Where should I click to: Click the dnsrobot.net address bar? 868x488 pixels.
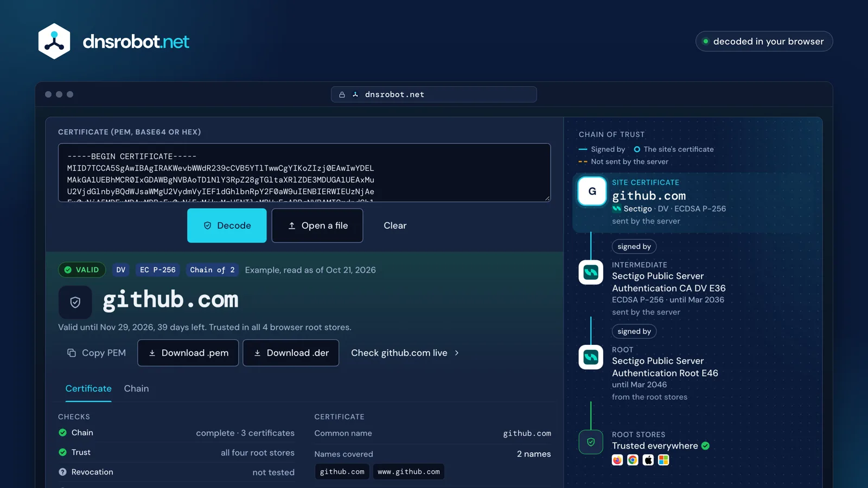pyautogui.click(x=434, y=94)
